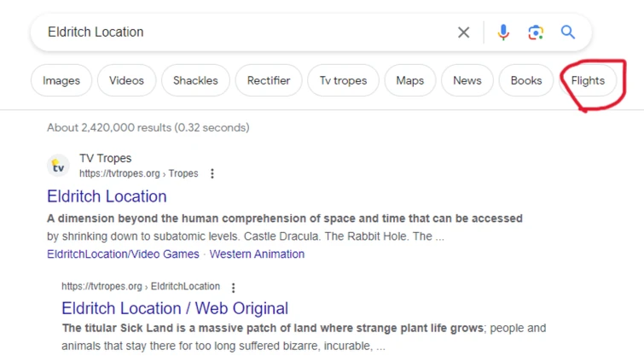Viewport: 644px width, 362px height.
Task: Switch to the Books tab
Action: coord(526,80)
